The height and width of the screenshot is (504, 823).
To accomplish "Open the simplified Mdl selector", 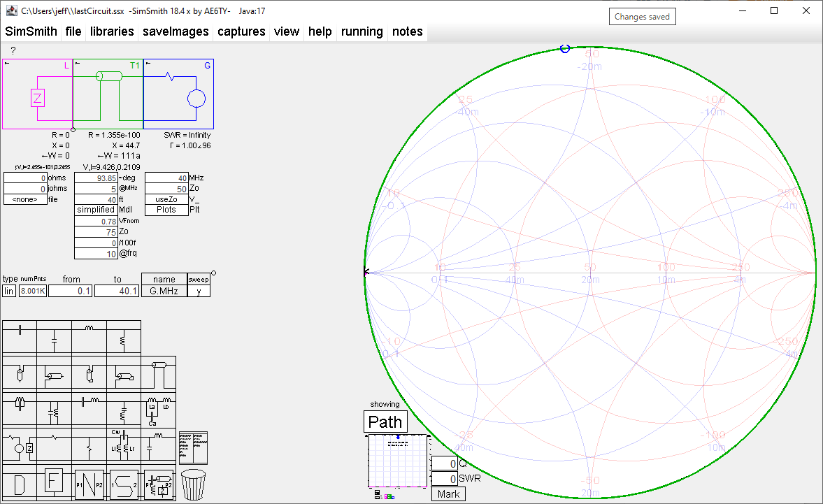I will [96, 210].
